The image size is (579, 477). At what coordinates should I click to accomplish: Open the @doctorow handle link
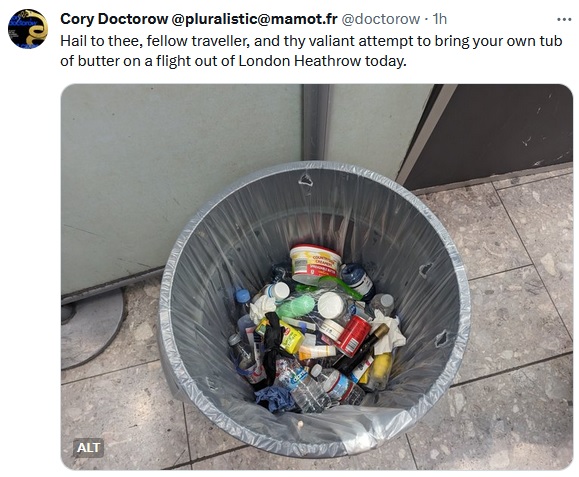pos(380,19)
